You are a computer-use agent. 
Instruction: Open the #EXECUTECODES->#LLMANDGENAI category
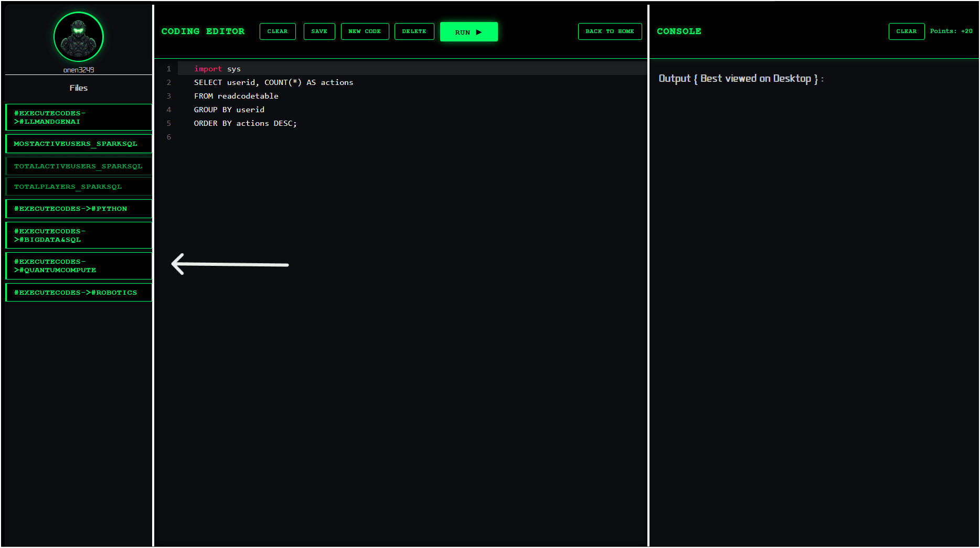tap(79, 117)
